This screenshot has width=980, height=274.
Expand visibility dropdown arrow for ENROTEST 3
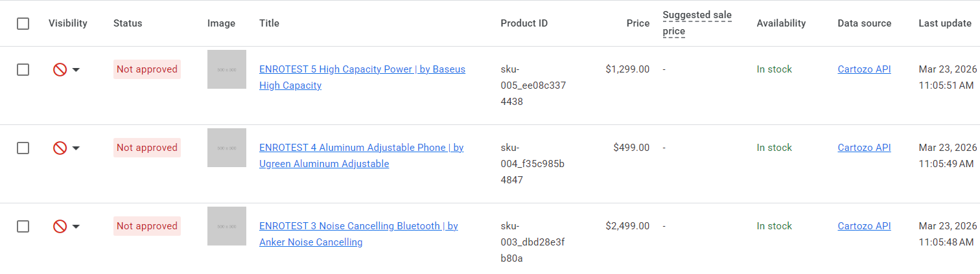(76, 227)
